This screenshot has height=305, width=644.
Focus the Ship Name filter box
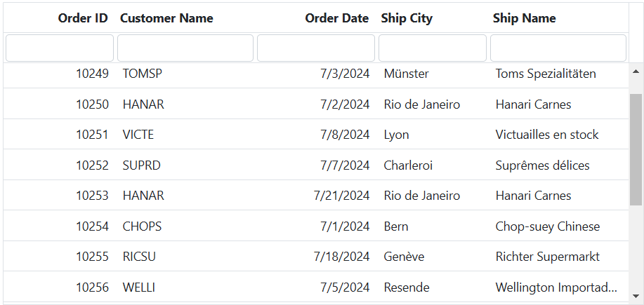click(558, 48)
